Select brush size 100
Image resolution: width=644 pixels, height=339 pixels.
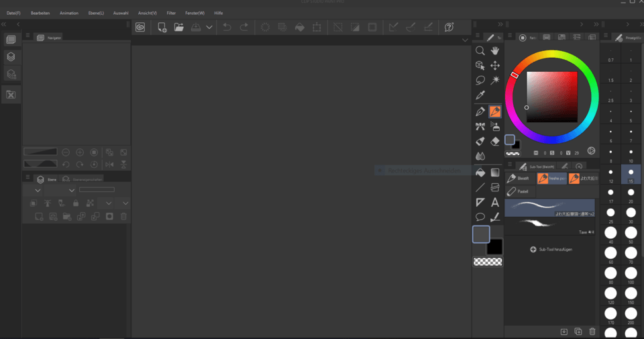click(x=631, y=275)
